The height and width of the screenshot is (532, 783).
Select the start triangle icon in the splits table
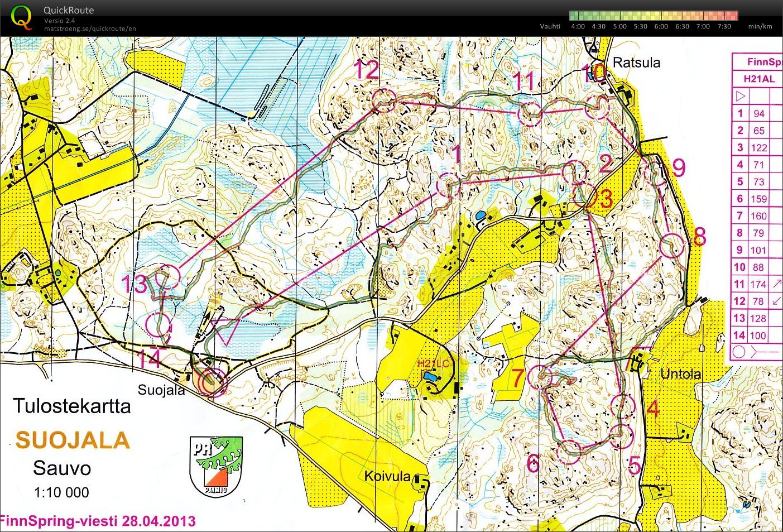coord(740,95)
